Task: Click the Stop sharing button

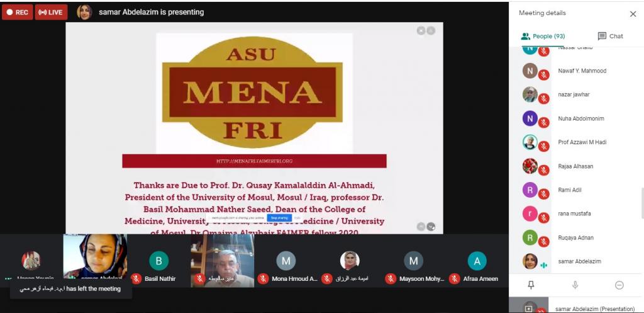Action: click(279, 218)
